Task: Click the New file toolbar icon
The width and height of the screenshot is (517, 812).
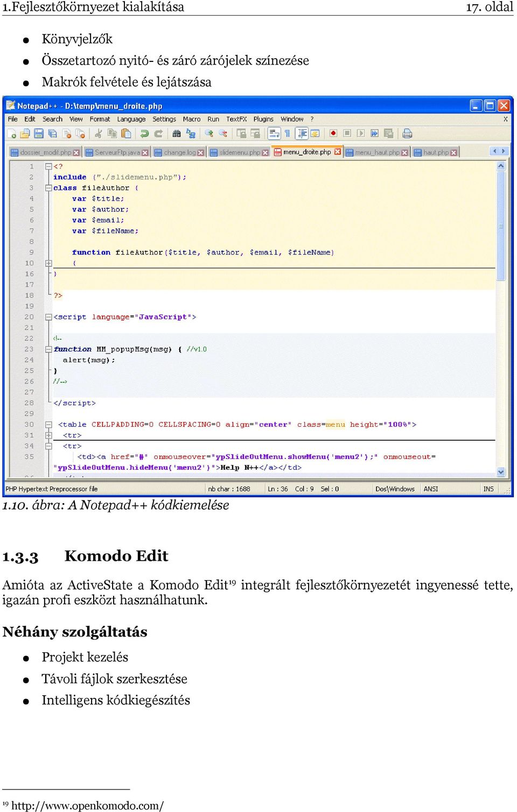Action: [12, 133]
